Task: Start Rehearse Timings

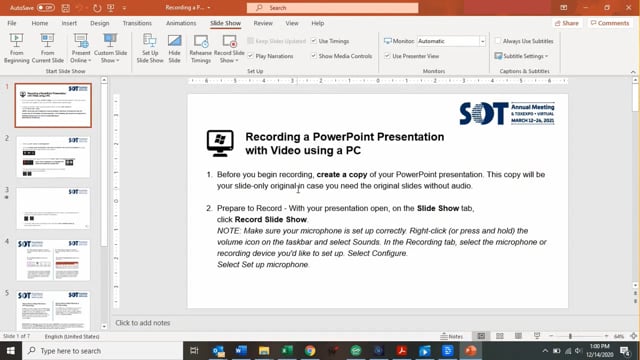Action: coord(201,48)
